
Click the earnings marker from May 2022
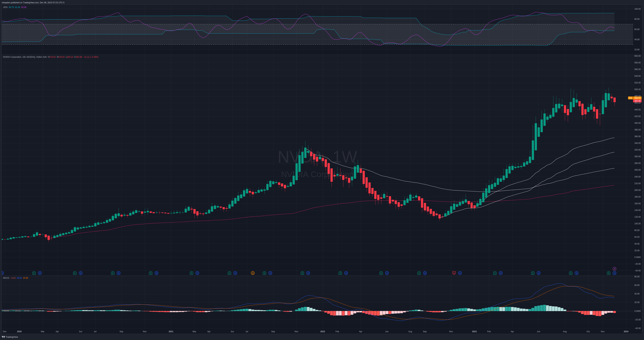(381, 273)
